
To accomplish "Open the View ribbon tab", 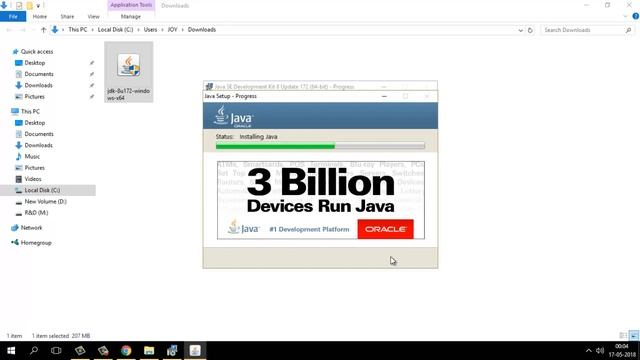I will pos(93,16).
